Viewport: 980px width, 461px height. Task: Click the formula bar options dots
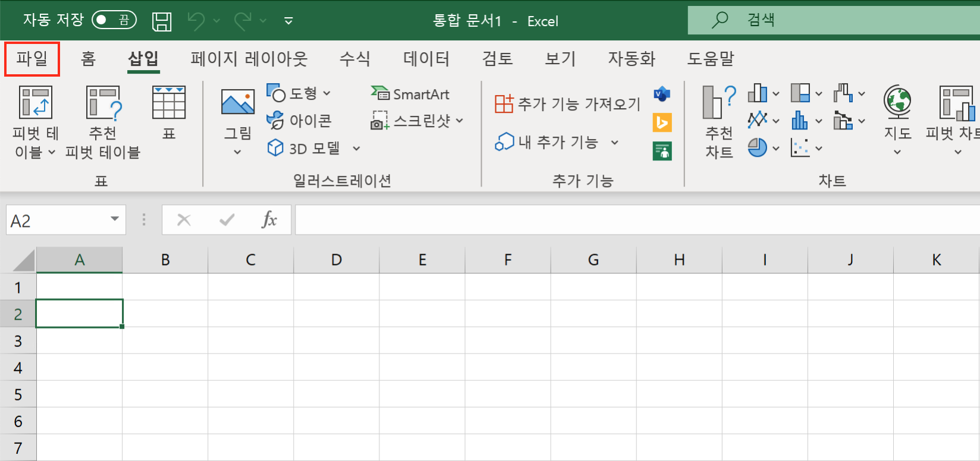144,220
